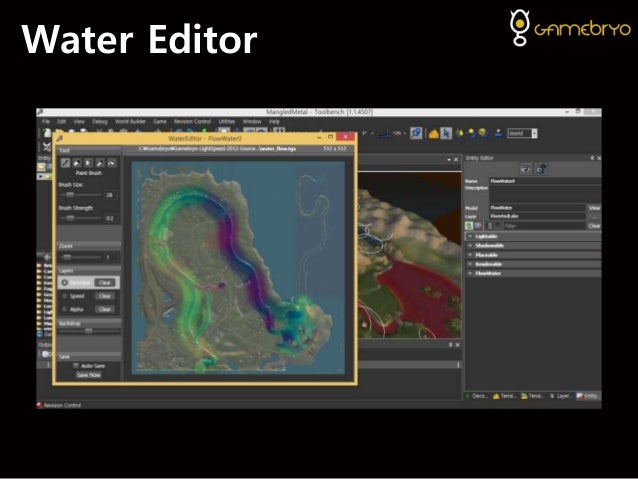This screenshot has width=638, height=479.
Task: Click the crossed tools icon on left toolbar
Action: pyautogui.click(x=47, y=147)
